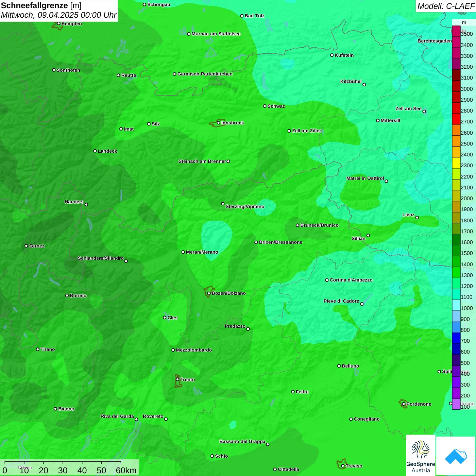Click the Kufstein marker dot
This screenshot has height=476, width=476.
(332, 55)
